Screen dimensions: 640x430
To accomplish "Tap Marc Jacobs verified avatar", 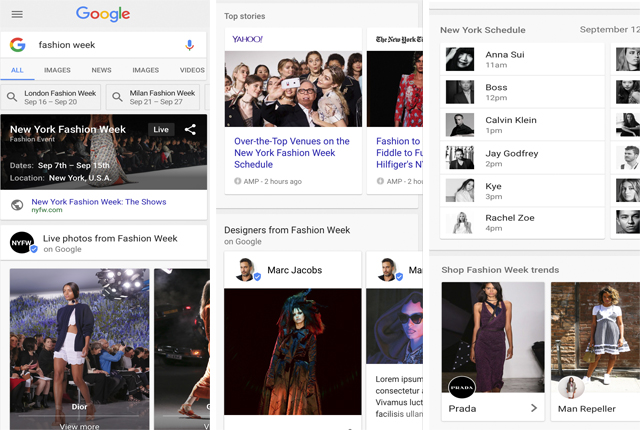I will pos(248,270).
